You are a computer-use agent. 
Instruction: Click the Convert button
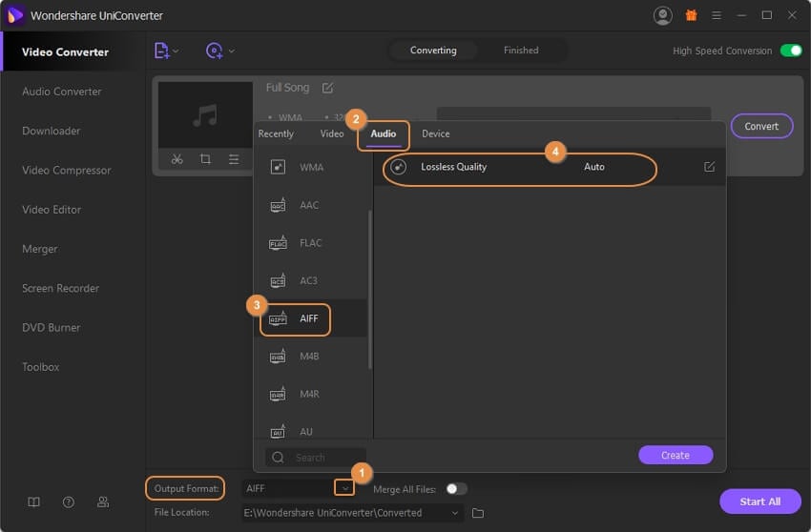click(761, 126)
